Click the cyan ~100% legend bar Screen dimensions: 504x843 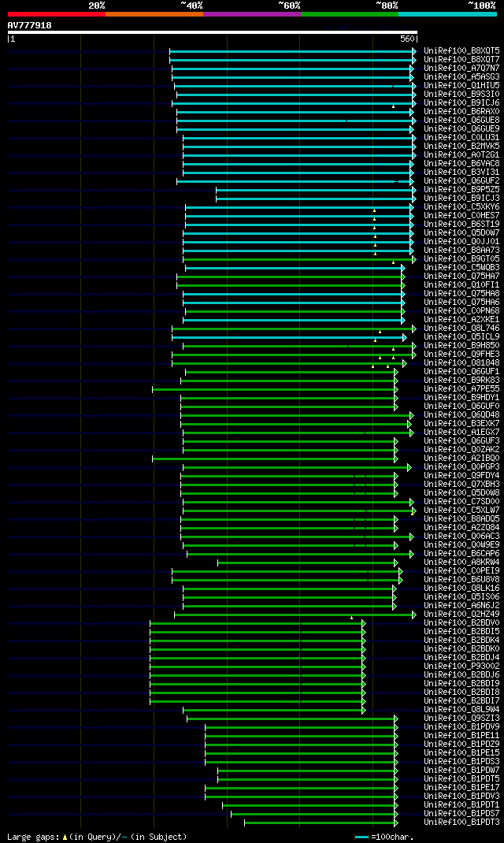(447, 14)
